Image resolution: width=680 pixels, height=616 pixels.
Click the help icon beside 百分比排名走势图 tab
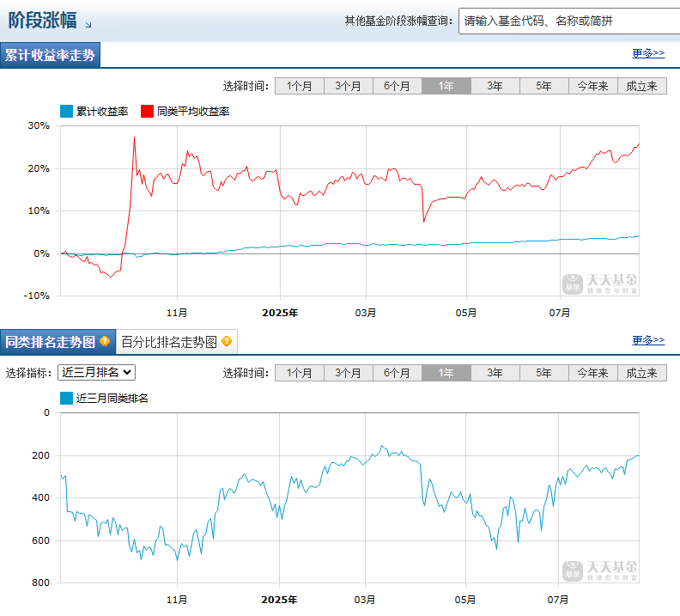tap(227, 341)
